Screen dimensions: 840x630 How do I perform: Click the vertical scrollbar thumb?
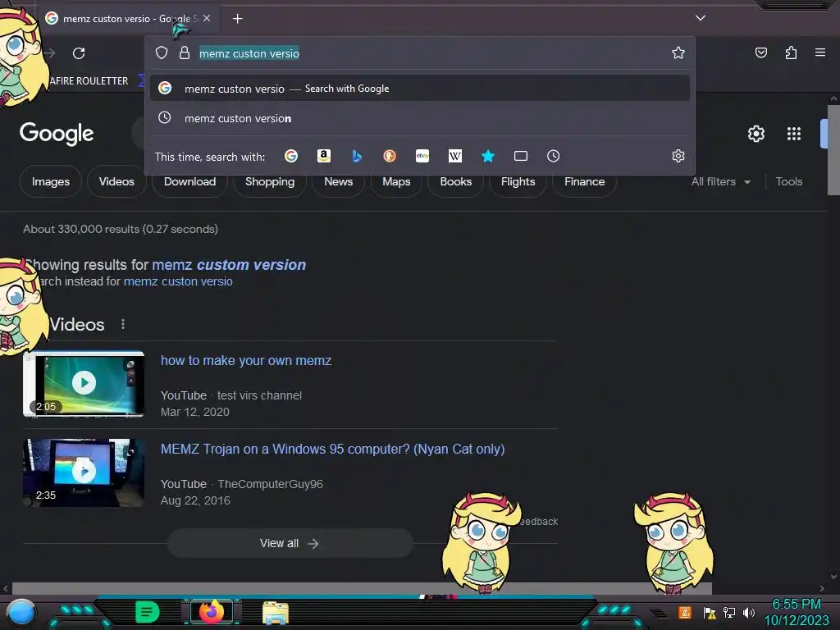click(833, 150)
